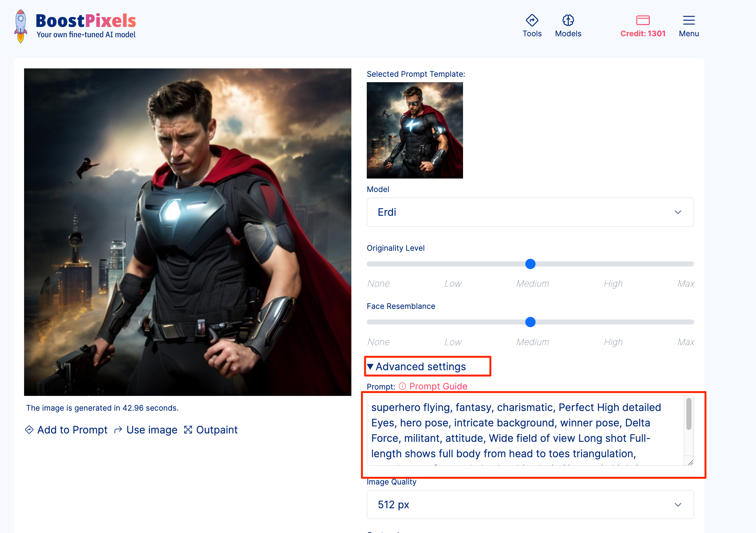The width and height of the screenshot is (756, 533).
Task: Click the BoostPixels rocket logo icon
Action: (21, 26)
